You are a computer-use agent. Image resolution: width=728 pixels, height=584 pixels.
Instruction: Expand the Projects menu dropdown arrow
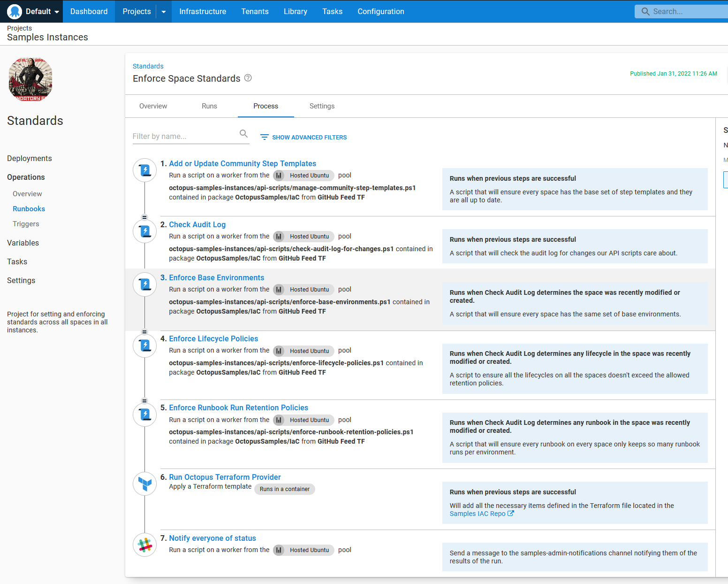click(164, 12)
